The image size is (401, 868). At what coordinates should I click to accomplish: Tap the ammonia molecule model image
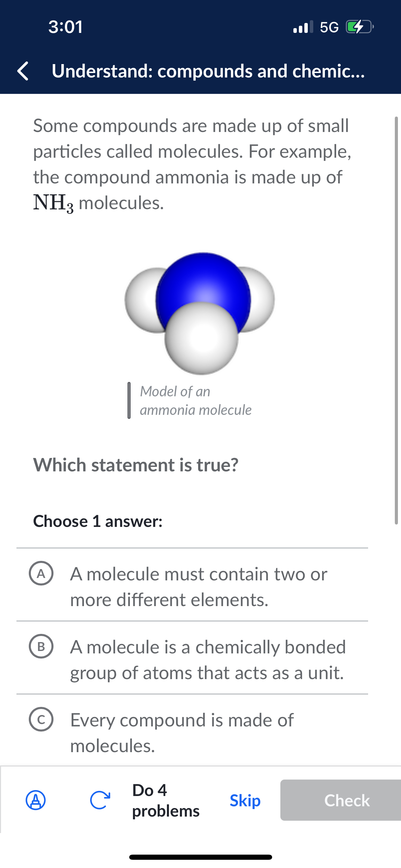tap(200, 312)
